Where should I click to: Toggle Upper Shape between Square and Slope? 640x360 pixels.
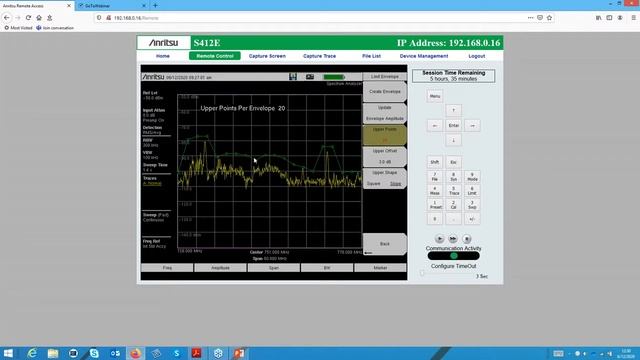coord(384,178)
